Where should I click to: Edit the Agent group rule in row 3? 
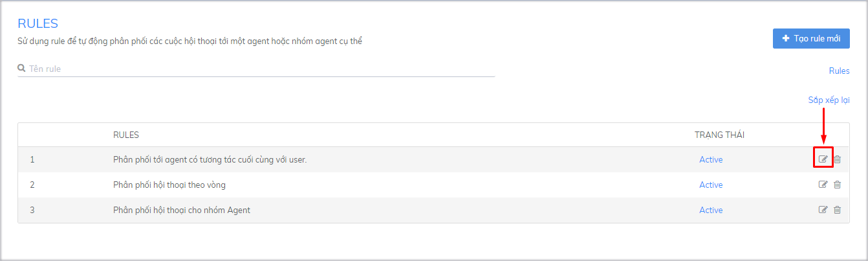click(x=823, y=210)
